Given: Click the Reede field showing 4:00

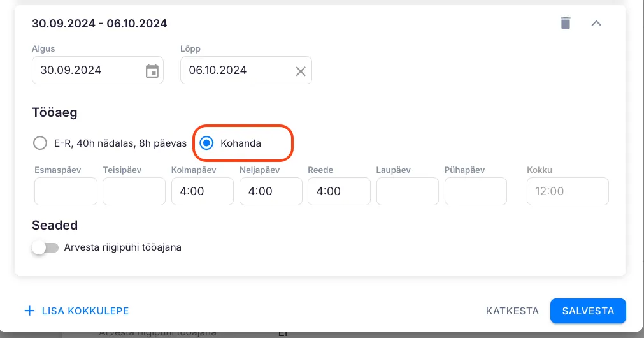Looking at the screenshot, I should click(x=339, y=191).
